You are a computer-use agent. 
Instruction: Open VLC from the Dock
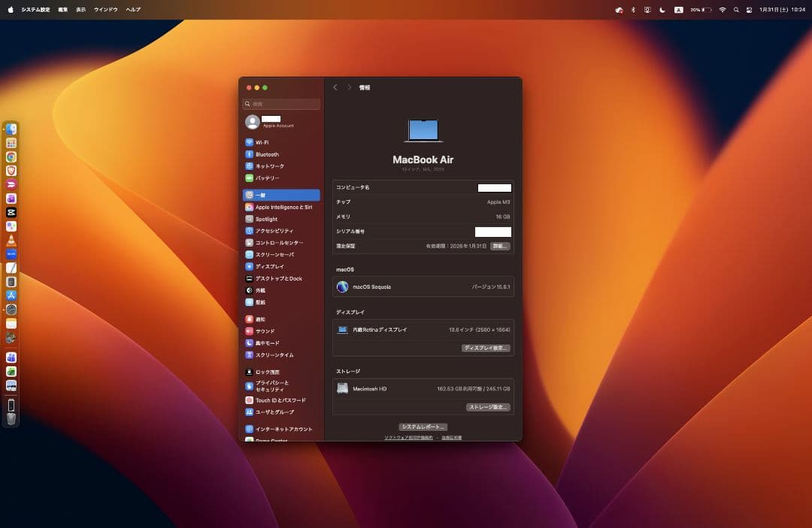(11, 241)
